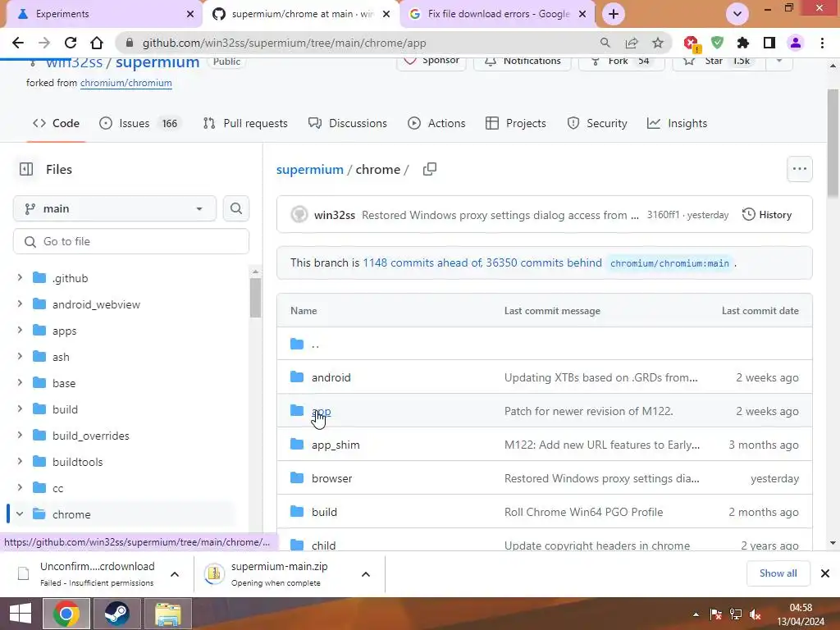Click the file tree scrollbar thumb

click(255, 297)
